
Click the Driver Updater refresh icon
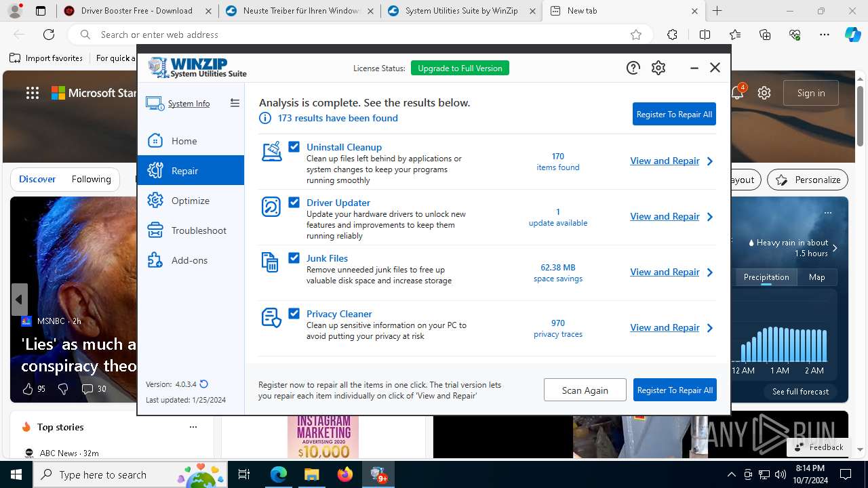coord(271,207)
